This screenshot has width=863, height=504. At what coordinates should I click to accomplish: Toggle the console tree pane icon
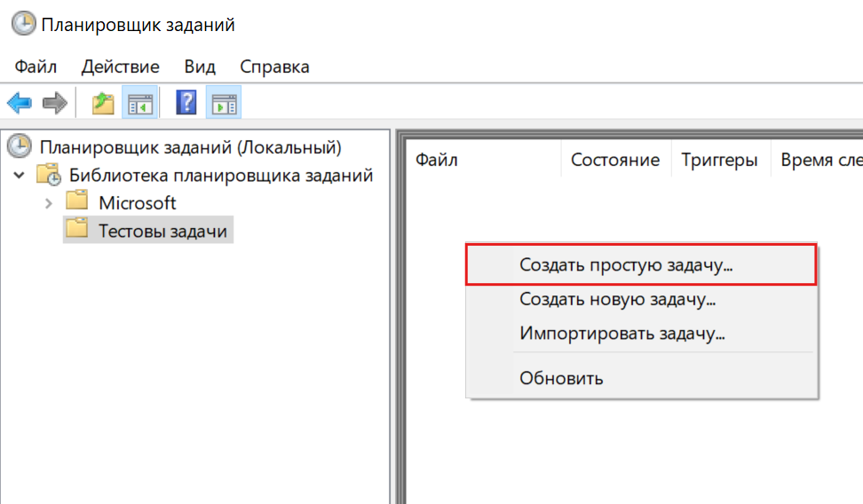[139, 103]
